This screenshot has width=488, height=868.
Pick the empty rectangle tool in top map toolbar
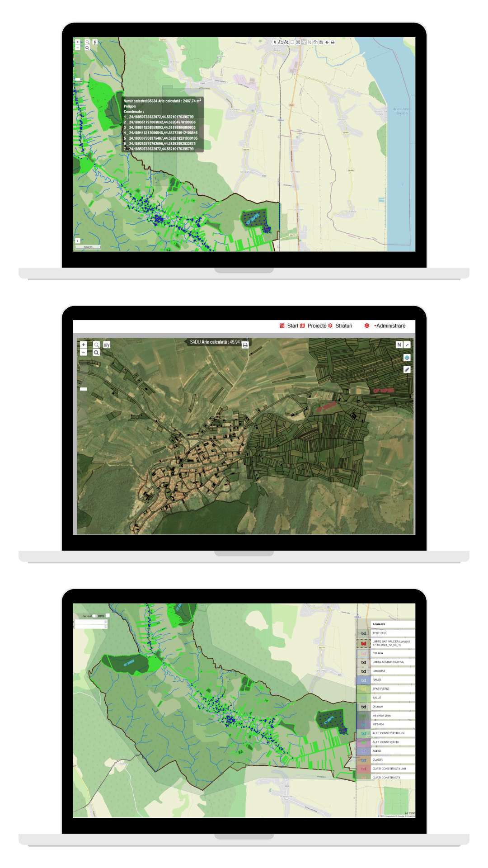tap(292, 42)
